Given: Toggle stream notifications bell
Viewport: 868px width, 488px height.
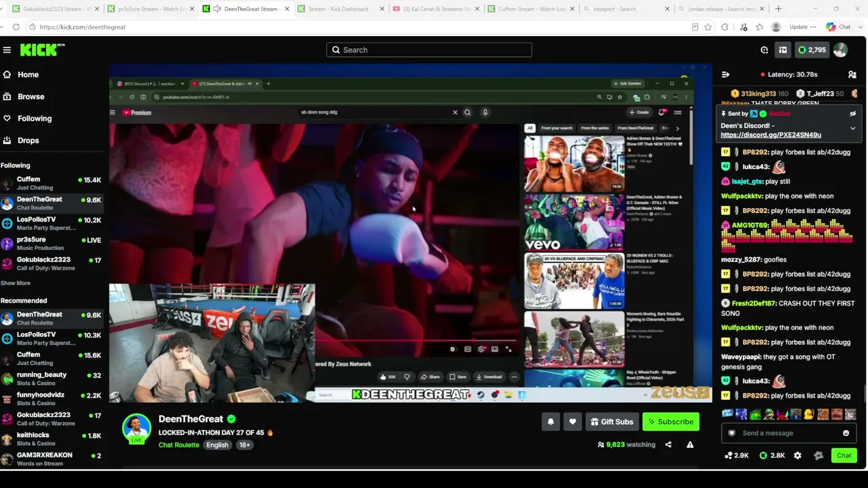Looking at the screenshot, I should (x=551, y=422).
